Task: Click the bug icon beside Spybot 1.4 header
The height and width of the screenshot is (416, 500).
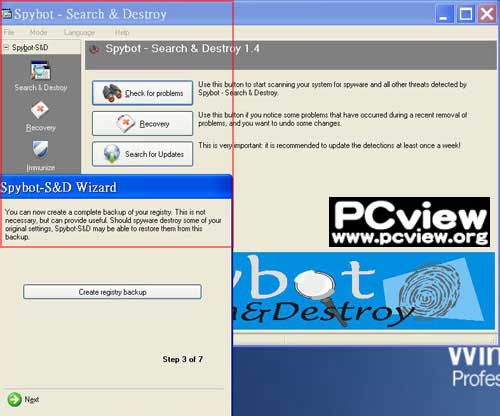Action: [x=95, y=49]
